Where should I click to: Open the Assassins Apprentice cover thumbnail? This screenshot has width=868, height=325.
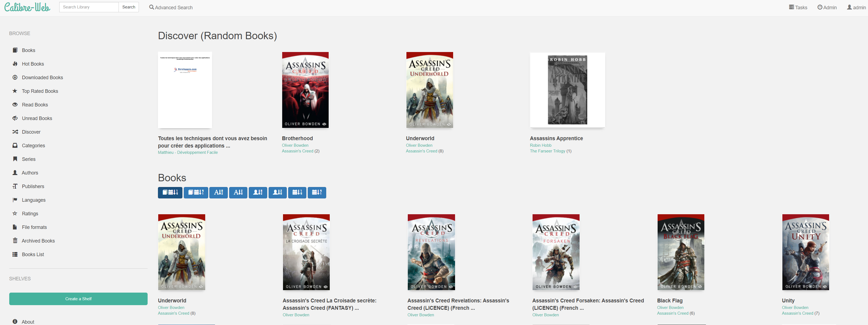click(567, 90)
